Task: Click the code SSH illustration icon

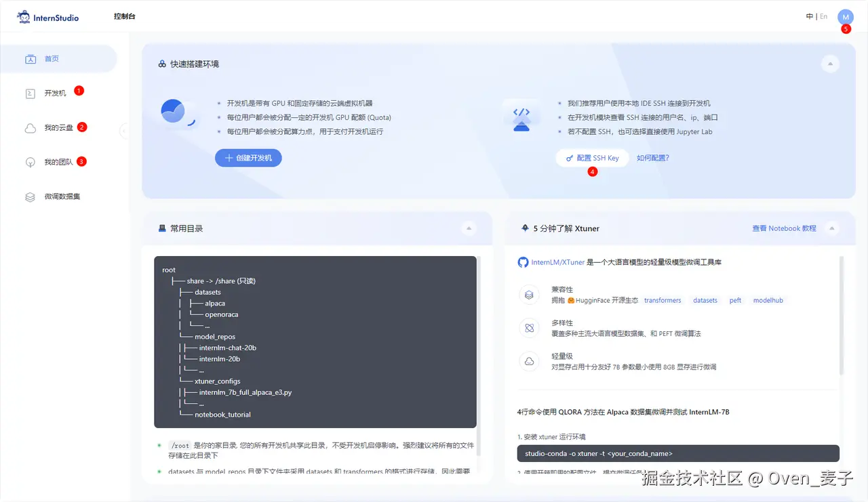Action: click(x=521, y=117)
